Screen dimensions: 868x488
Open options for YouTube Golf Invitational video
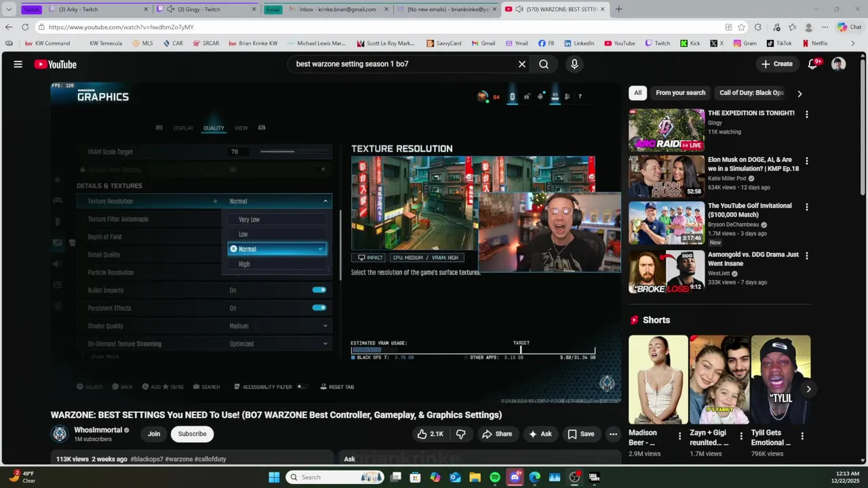coord(807,207)
